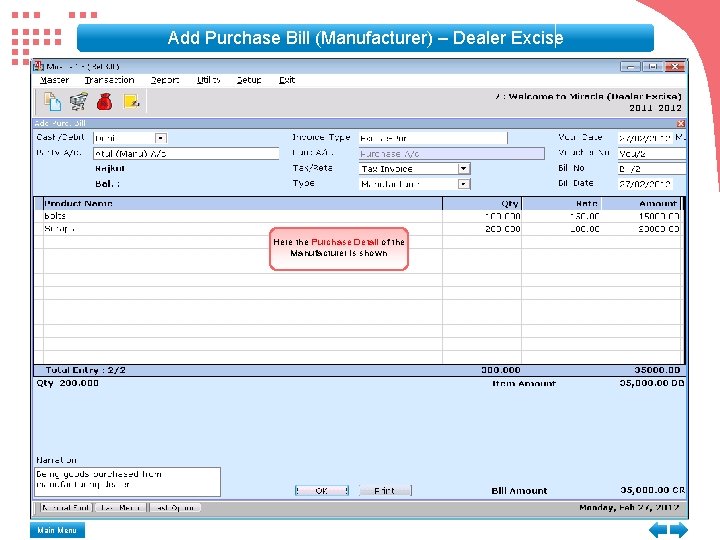
Task: Click the Bill No field
Action: click(652, 169)
